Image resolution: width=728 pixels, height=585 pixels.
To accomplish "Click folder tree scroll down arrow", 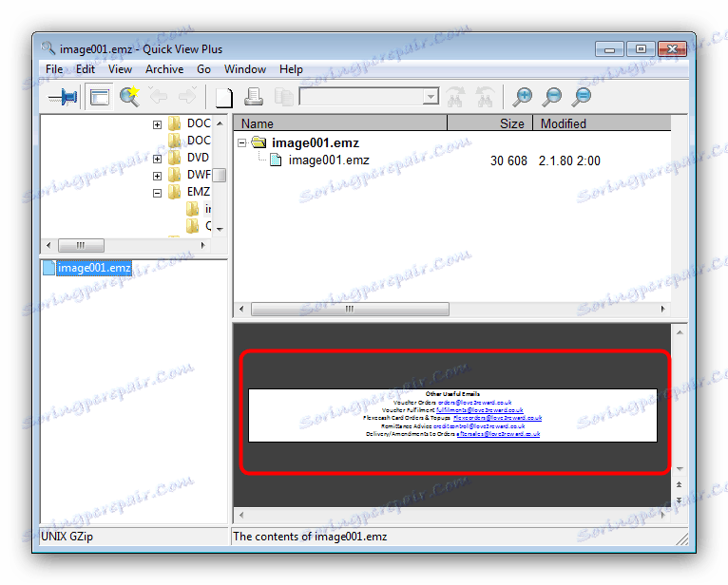I will (220, 229).
